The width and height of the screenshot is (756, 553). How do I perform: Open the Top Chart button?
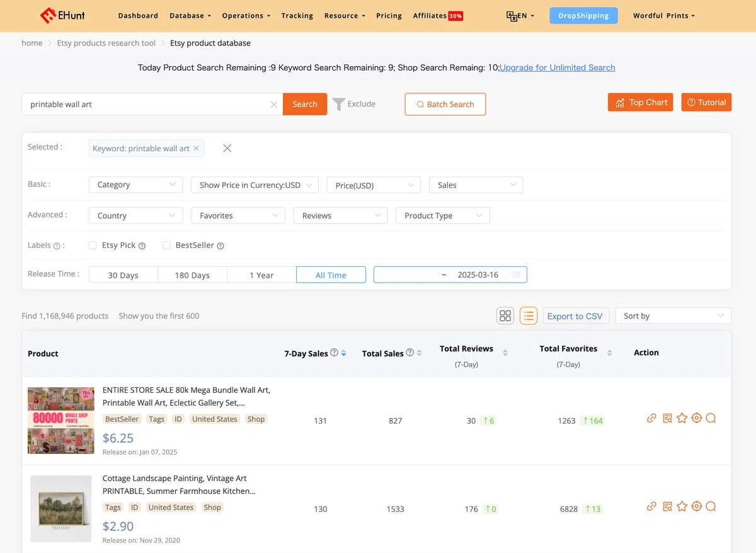point(641,102)
